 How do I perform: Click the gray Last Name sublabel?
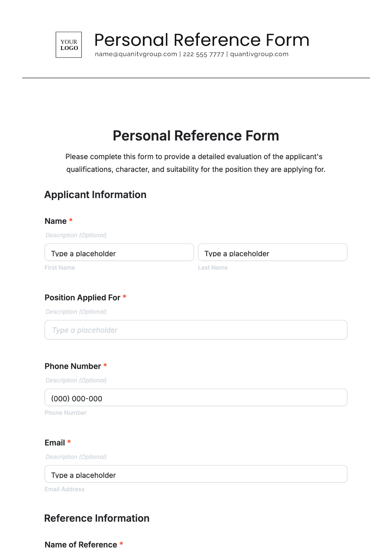pos(213,268)
